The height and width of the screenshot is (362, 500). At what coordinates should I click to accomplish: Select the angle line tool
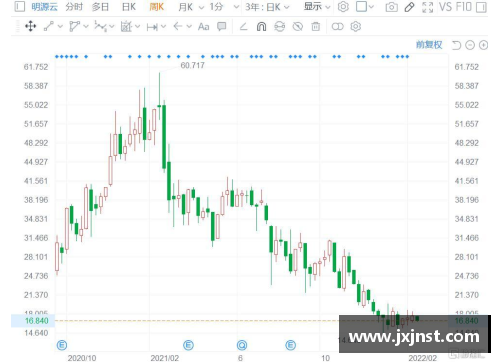coord(244,26)
